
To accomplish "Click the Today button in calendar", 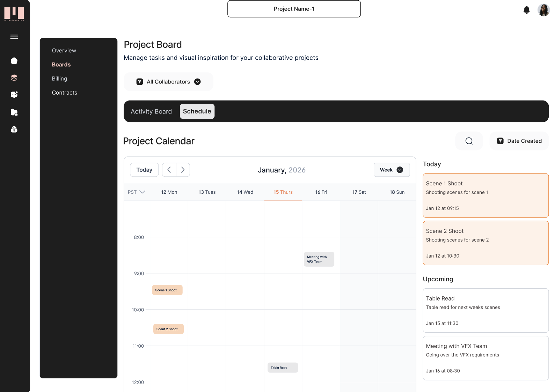I will [x=144, y=170].
